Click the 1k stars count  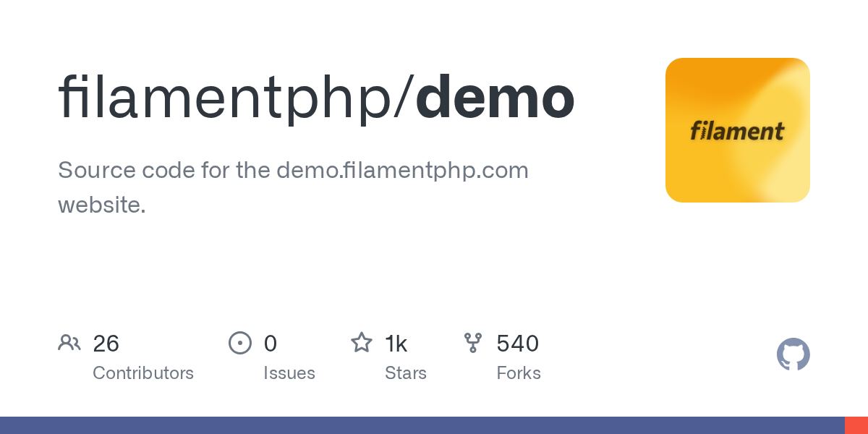(x=396, y=344)
